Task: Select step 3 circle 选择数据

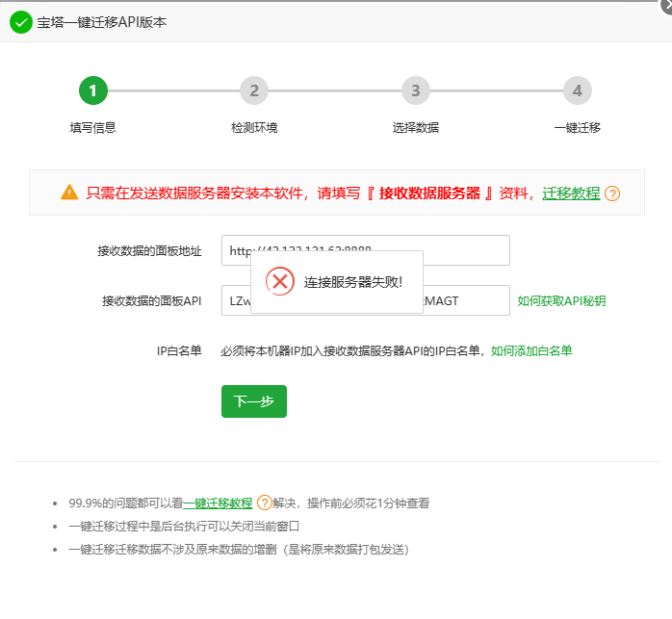Action: (x=416, y=90)
